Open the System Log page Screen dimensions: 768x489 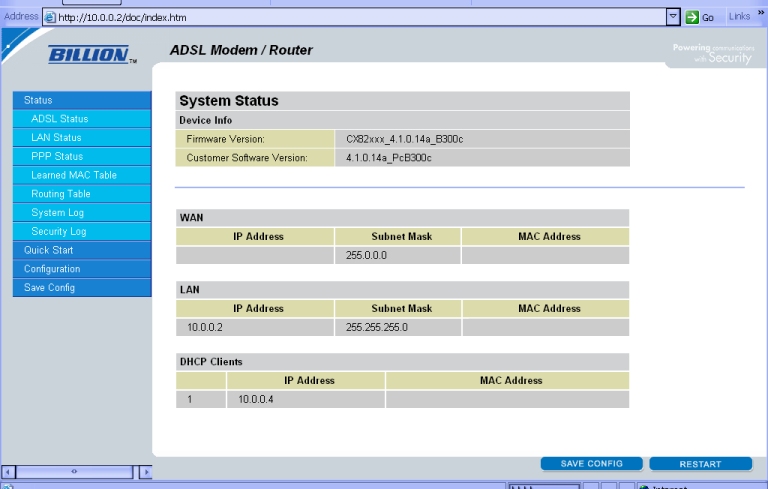click(82, 213)
